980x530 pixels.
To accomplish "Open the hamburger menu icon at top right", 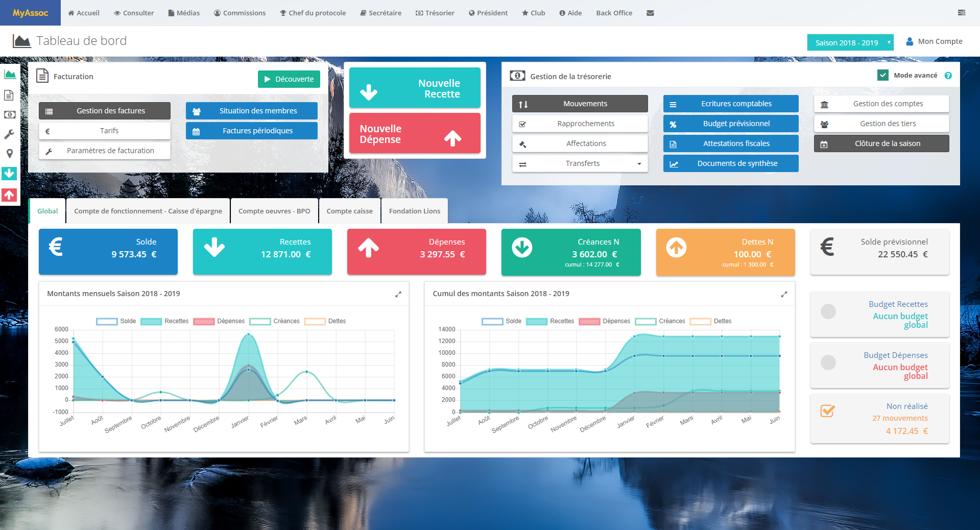I will (x=961, y=13).
